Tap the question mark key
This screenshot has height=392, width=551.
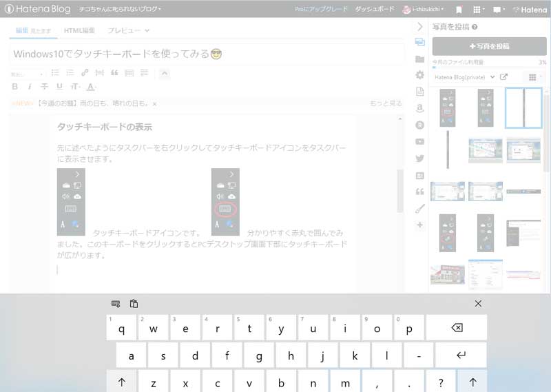pyautogui.click(x=441, y=382)
